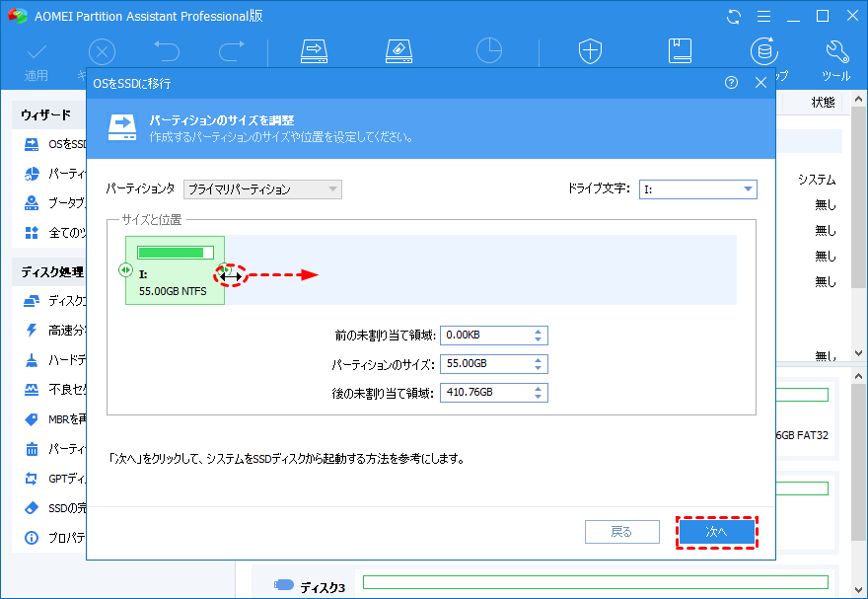The width and height of the screenshot is (868, 599).
Task: Select the I: 55.00GB NTFS partition block
Action: point(175,270)
